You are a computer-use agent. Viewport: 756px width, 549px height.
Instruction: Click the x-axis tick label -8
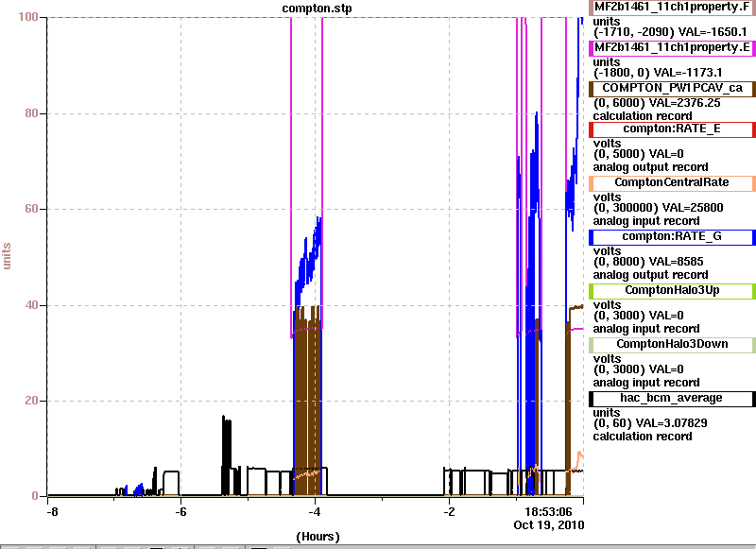(52, 512)
